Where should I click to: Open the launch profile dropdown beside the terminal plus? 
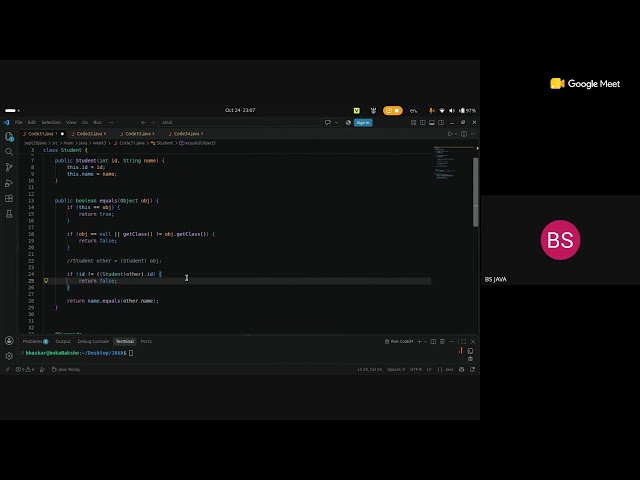point(425,341)
